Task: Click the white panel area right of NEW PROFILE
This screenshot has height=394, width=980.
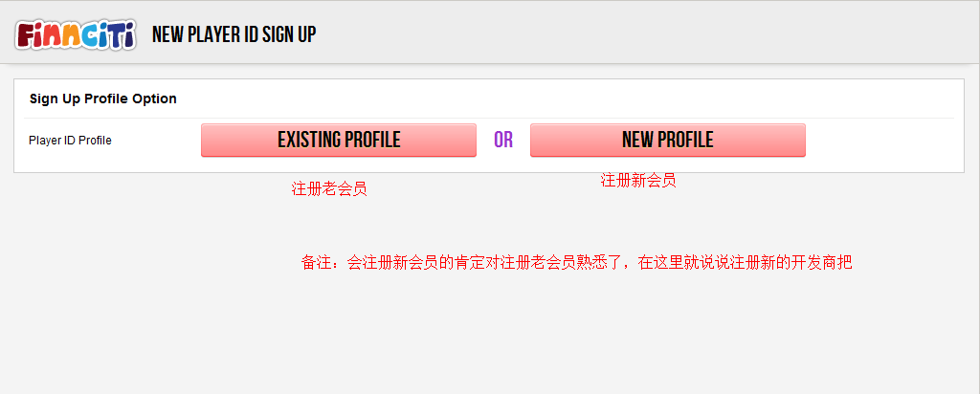Action: pos(881,140)
